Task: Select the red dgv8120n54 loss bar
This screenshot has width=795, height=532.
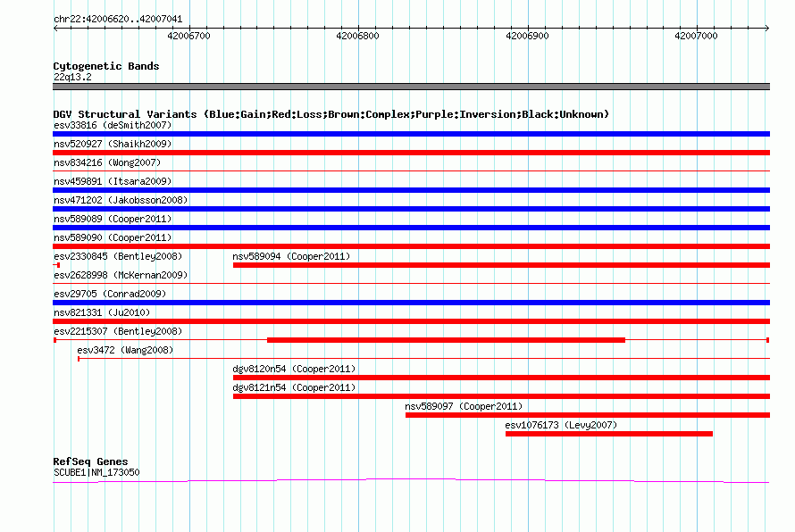Action: tap(501, 378)
